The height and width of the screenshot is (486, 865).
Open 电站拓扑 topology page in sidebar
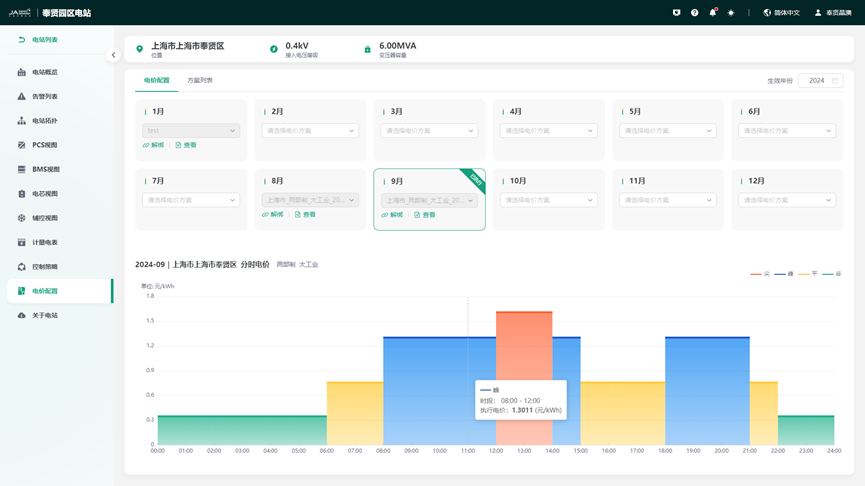(45, 121)
